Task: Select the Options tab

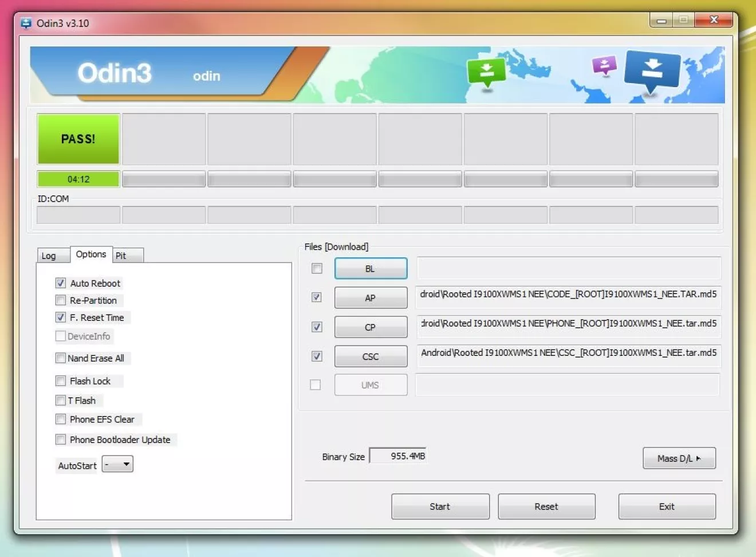Action: tap(91, 254)
